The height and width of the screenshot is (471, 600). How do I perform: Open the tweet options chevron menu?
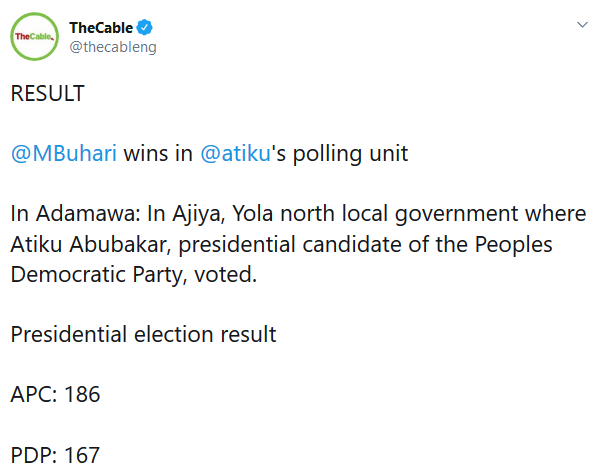(580, 24)
